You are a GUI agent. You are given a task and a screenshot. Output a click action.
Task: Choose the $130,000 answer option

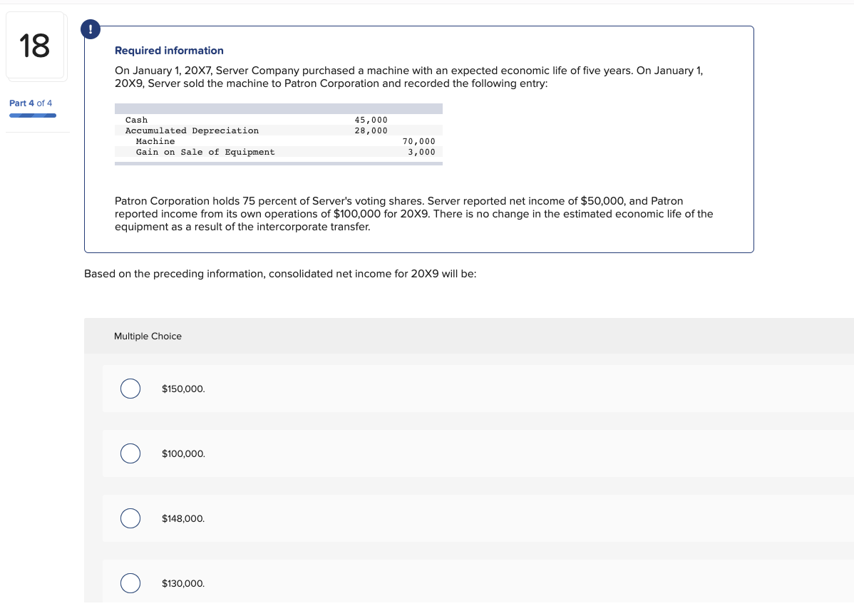(x=130, y=583)
